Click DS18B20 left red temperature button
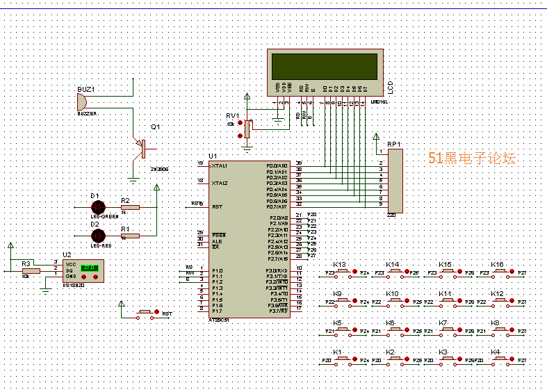The image size is (547, 392). pos(83,277)
